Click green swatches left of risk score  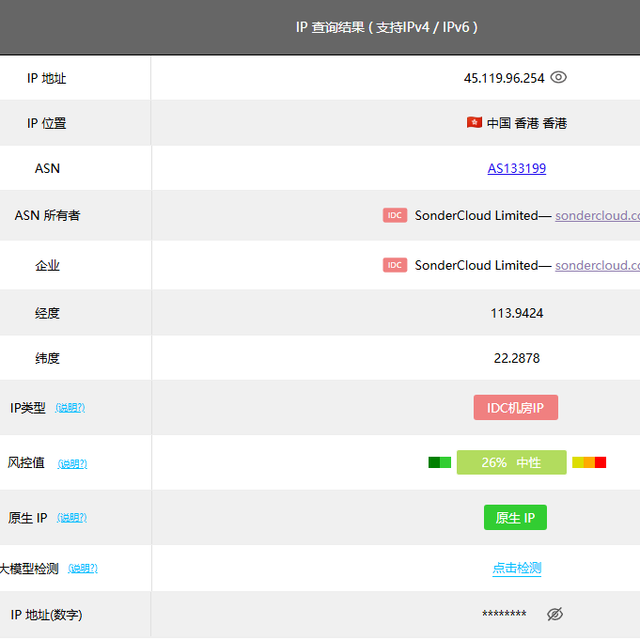coord(440,462)
